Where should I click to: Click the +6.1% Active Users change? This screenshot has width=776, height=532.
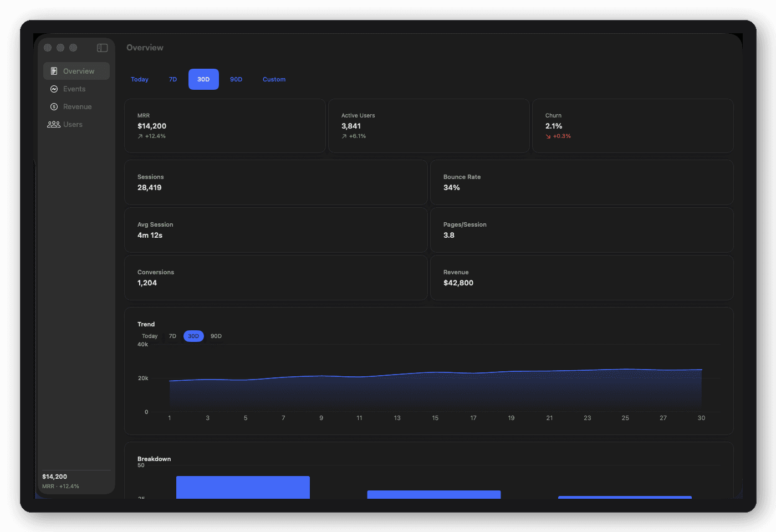pyautogui.click(x=358, y=136)
